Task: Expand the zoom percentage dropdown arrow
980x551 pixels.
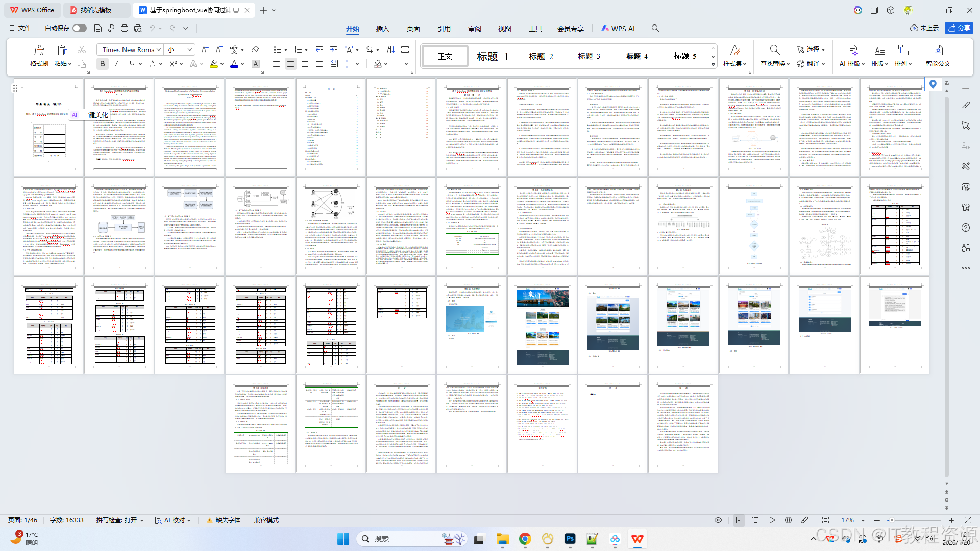Action: point(863,520)
